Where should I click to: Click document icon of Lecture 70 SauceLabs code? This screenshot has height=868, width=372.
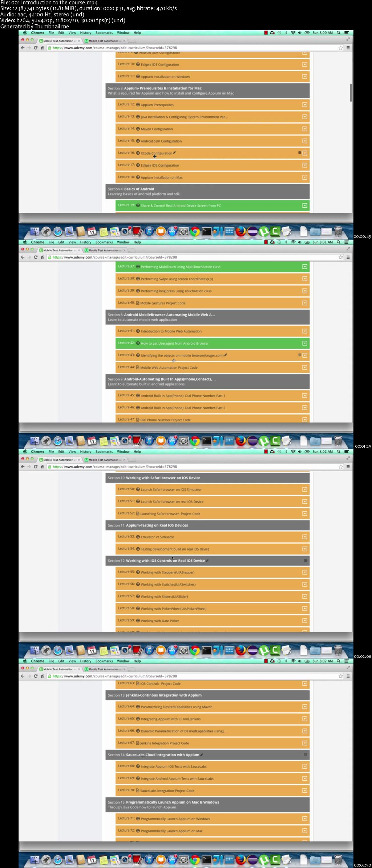pyautogui.click(x=138, y=790)
